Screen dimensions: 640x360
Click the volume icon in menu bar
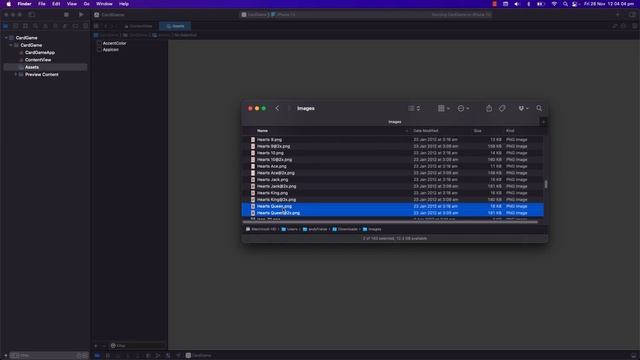(517, 4)
